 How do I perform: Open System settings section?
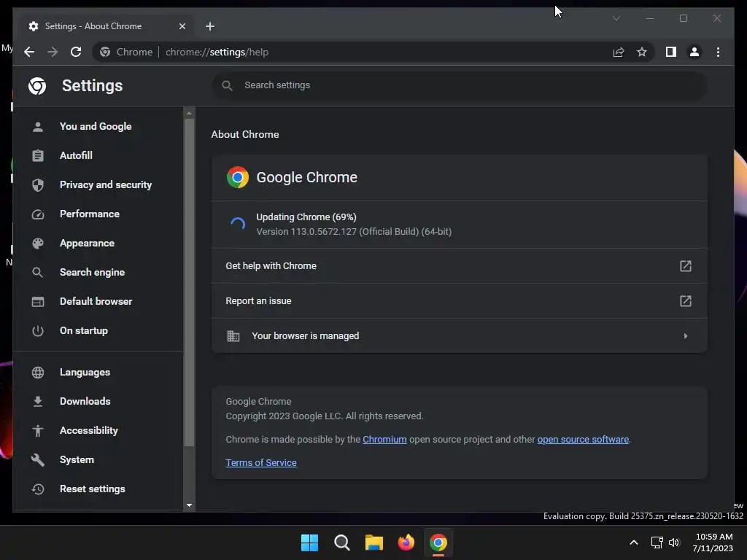[98, 459]
